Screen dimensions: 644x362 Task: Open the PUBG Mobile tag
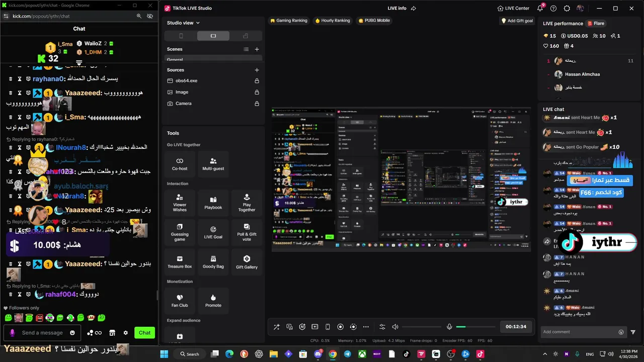pos(374,21)
